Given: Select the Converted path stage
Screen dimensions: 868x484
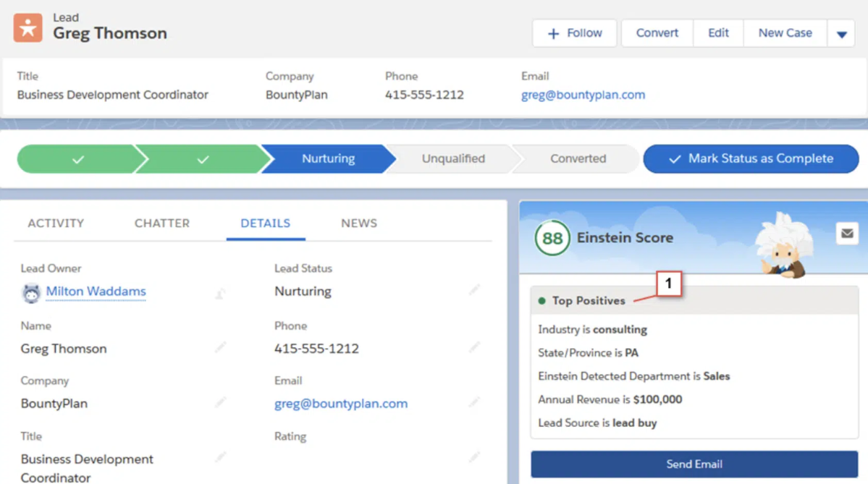Looking at the screenshot, I should click(578, 158).
